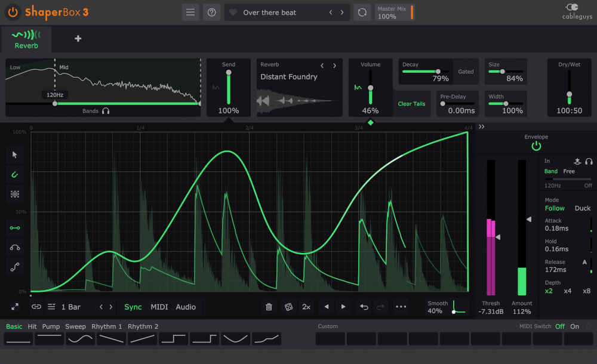Delete the wave with trash icon
The height and width of the screenshot is (364, 597).
269,307
